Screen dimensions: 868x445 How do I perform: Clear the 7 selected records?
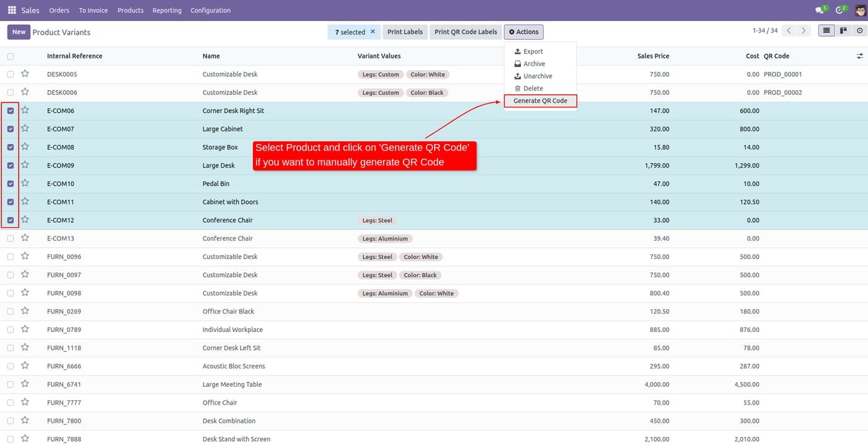[373, 32]
